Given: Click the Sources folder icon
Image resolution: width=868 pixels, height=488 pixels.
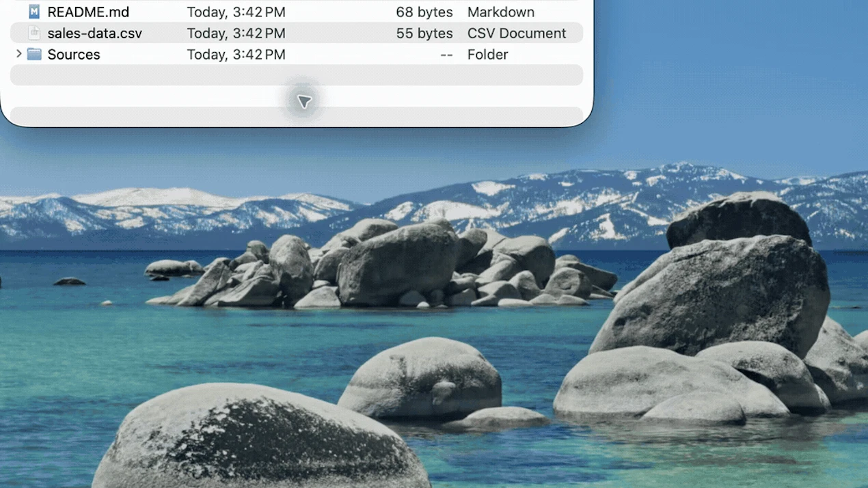Looking at the screenshot, I should 34,54.
